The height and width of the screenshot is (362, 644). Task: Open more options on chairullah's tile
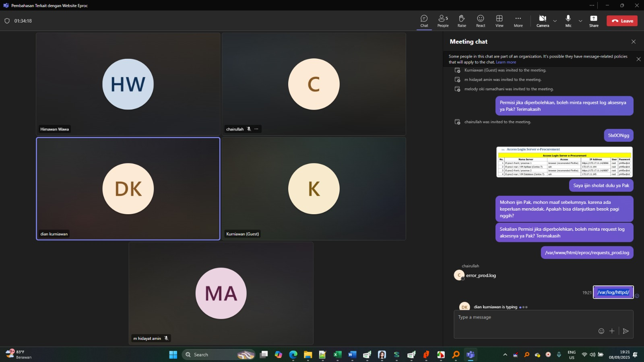click(256, 129)
